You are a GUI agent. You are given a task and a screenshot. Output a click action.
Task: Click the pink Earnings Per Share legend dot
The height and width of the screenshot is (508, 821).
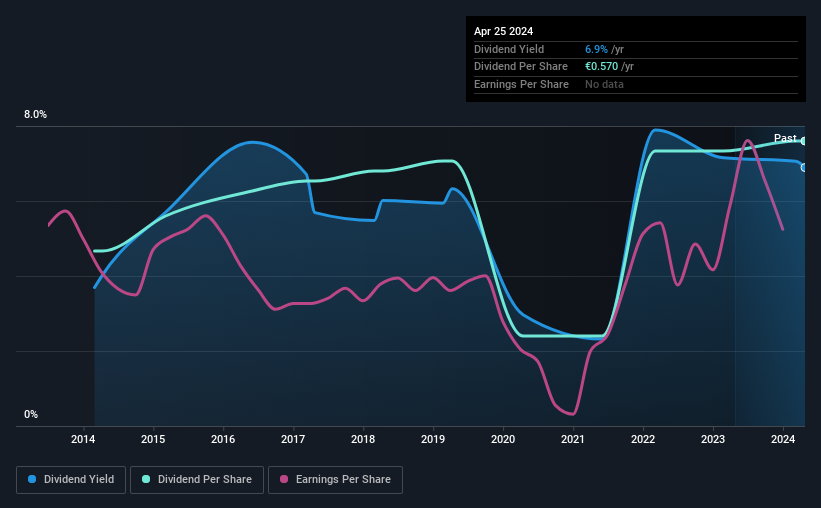coord(284,479)
